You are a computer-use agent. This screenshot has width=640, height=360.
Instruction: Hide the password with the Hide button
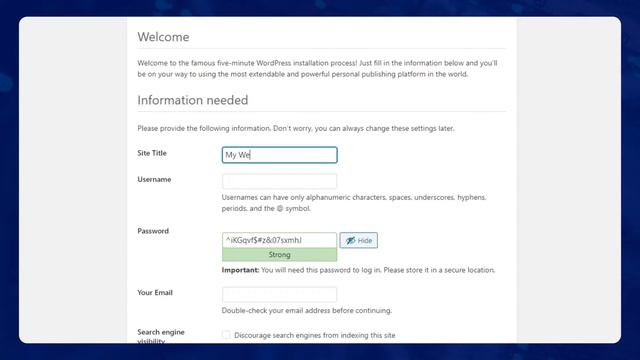click(358, 240)
